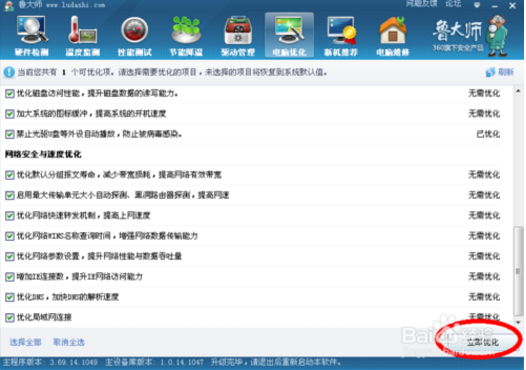
Task: Open 新机推荐 new PC recommendations
Action: 341,36
